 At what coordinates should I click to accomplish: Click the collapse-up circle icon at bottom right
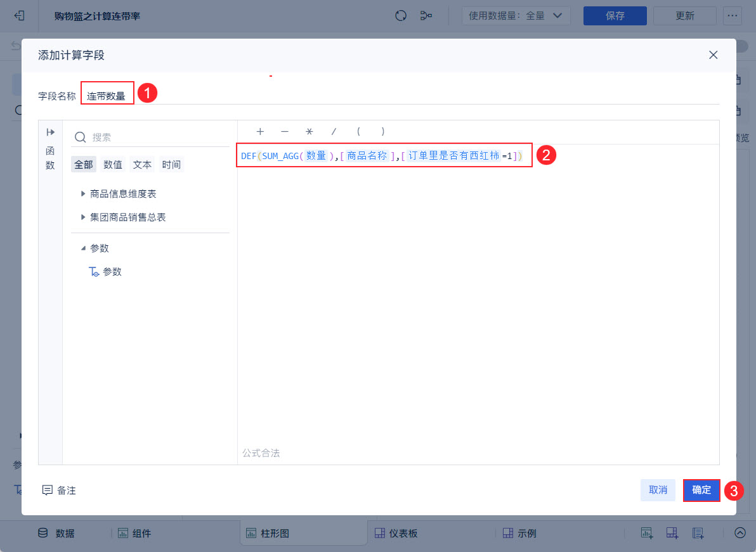[x=740, y=533]
